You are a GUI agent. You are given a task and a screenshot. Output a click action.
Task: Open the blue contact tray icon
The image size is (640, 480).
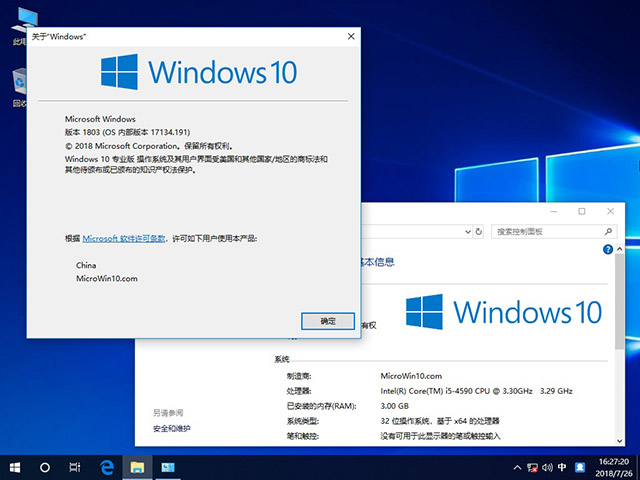pos(580,467)
